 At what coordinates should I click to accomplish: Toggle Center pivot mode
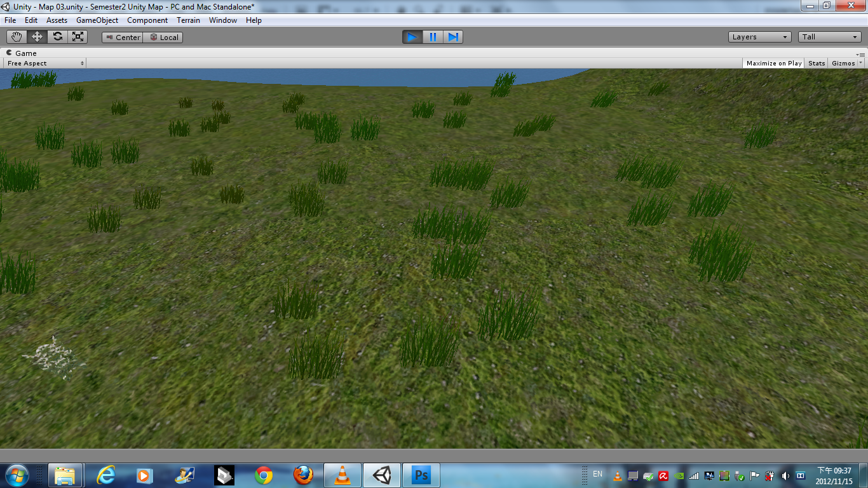click(122, 37)
